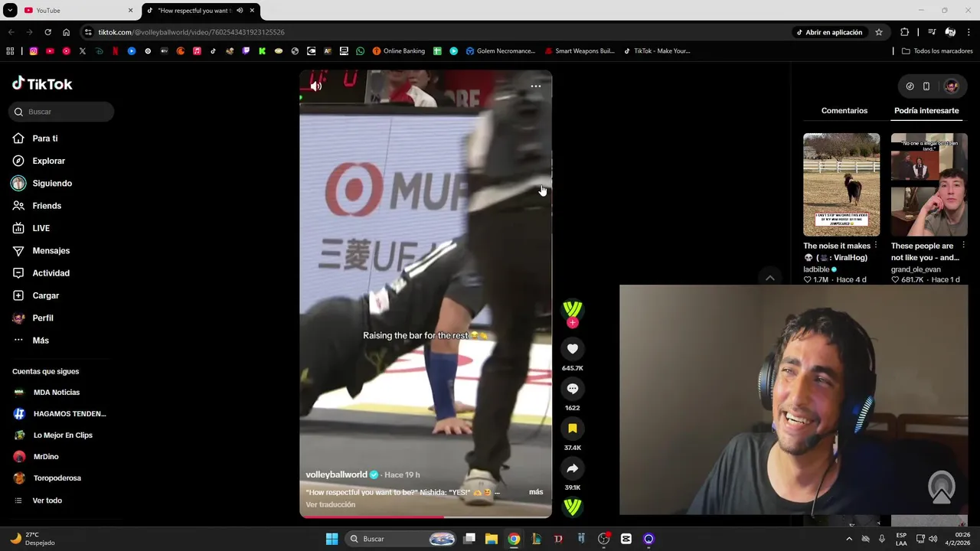
Task: Expand the video caption with más
Action: coord(536,492)
